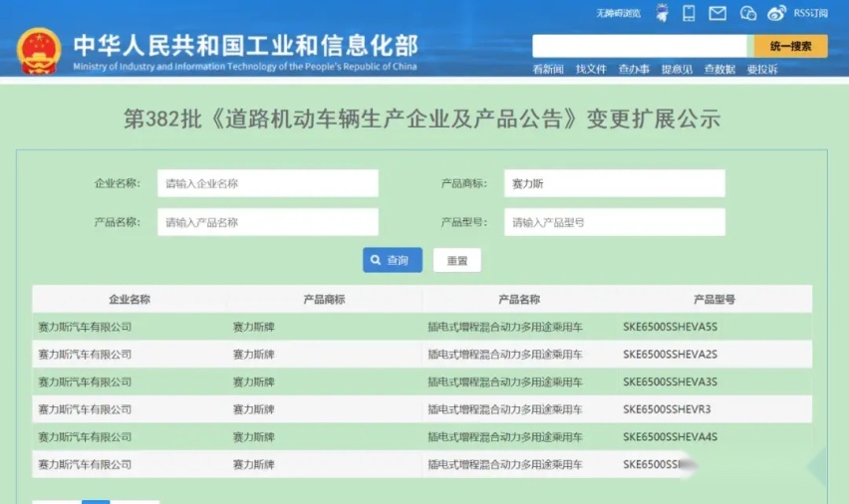Open the 提意见 menu item
Viewport: 849px width, 504px height.
pos(677,69)
